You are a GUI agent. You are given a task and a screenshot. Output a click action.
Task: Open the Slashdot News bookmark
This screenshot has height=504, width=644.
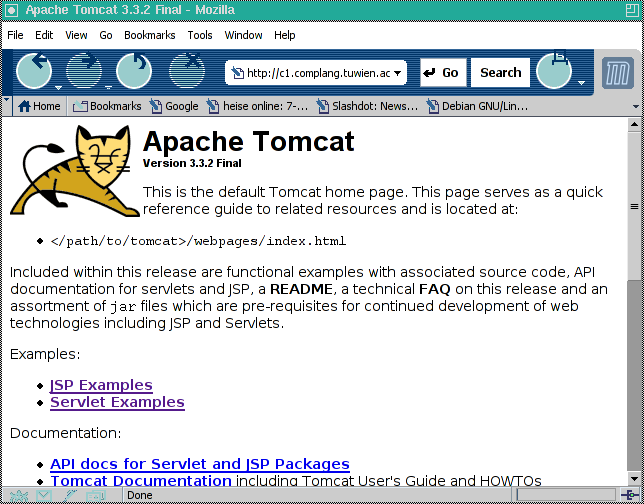click(x=367, y=106)
